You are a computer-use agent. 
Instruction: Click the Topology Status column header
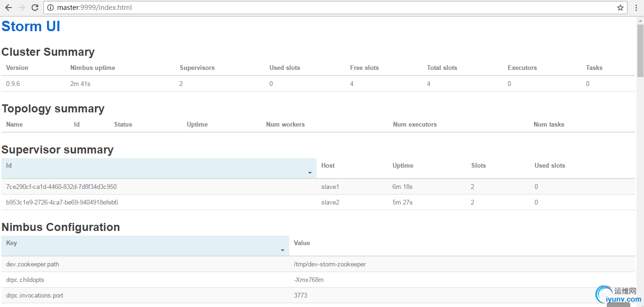tap(123, 124)
